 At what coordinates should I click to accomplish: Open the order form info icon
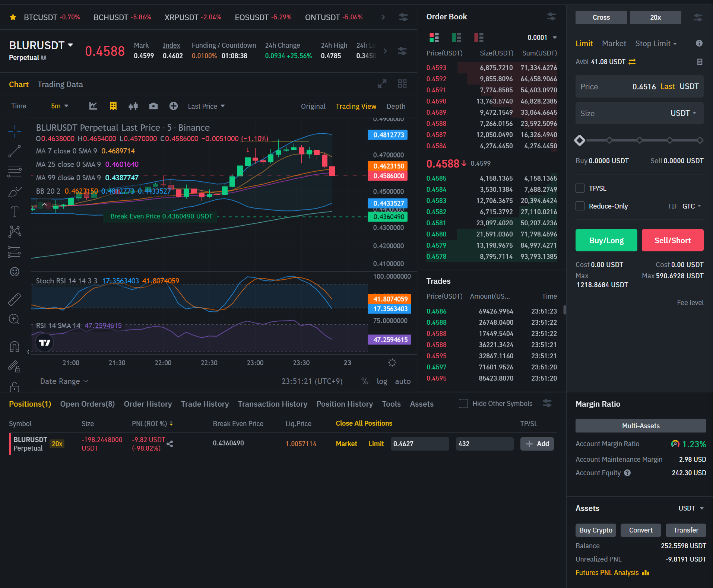[699, 43]
